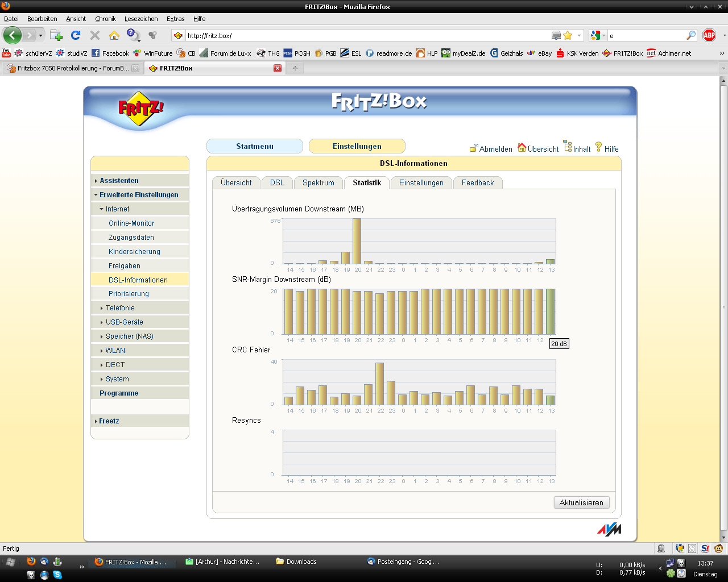This screenshot has height=582, width=728.
Task: Select the Übersicht tab in DSL-Informationen
Action: [236, 182]
